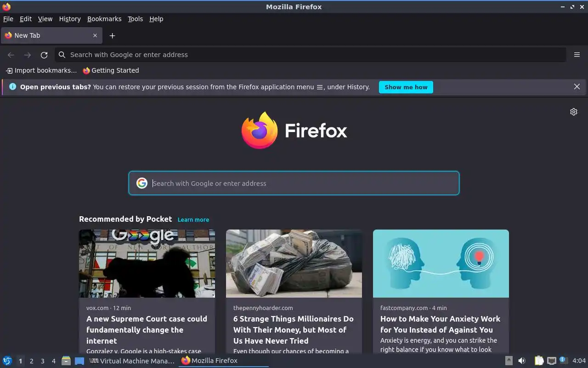Open the new tab personalize gear icon
The height and width of the screenshot is (368, 588).
(x=574, y=112)
